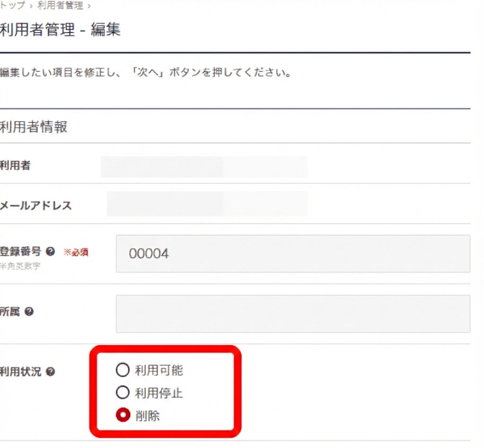
Task: Go to トップ via the breadcrumb
Action: click(x=12, y=6)
